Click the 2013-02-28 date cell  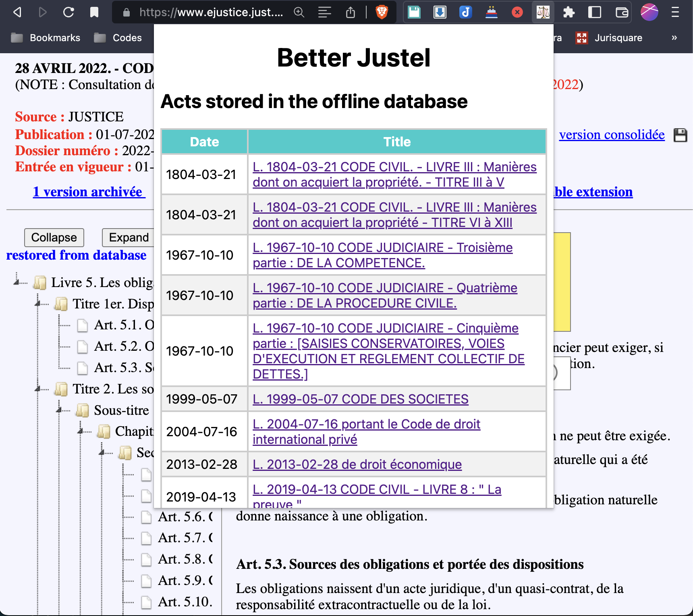[x=204, y=464]
